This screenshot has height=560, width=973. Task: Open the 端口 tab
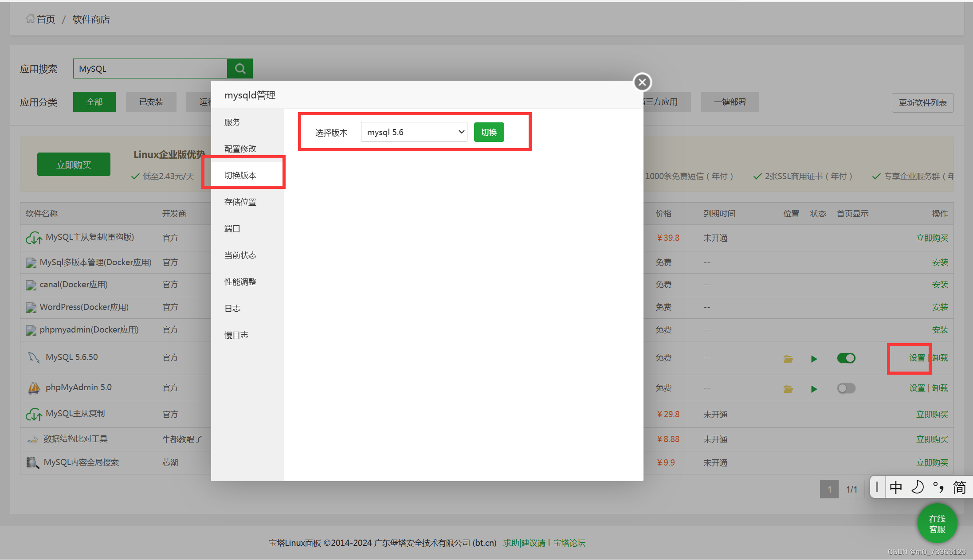coord(247,228)
